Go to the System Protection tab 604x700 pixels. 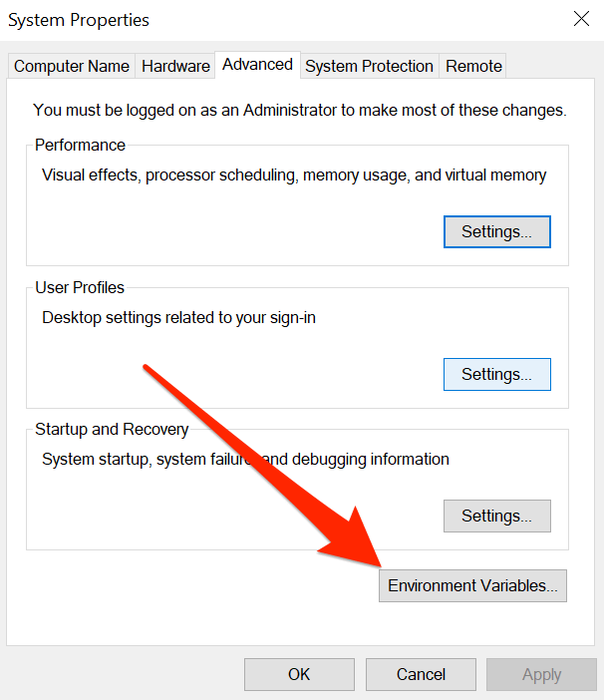pyautogui.click(x=369, y=66)
